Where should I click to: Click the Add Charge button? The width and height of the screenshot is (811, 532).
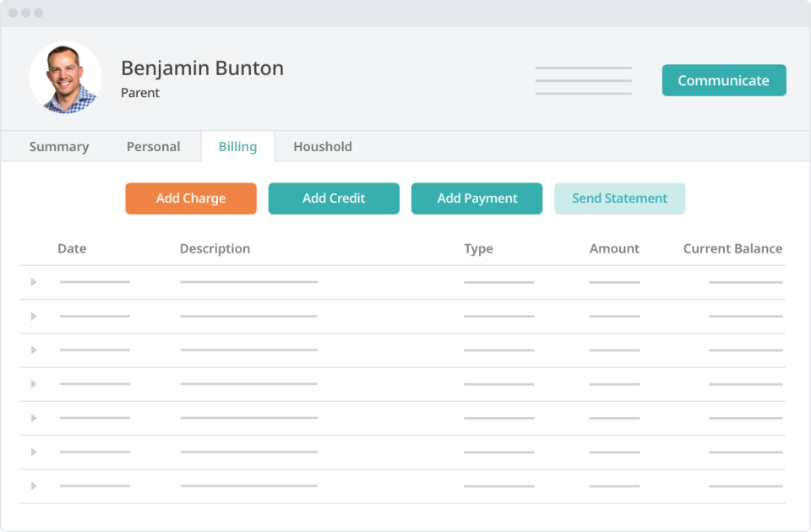click(190, 198)
